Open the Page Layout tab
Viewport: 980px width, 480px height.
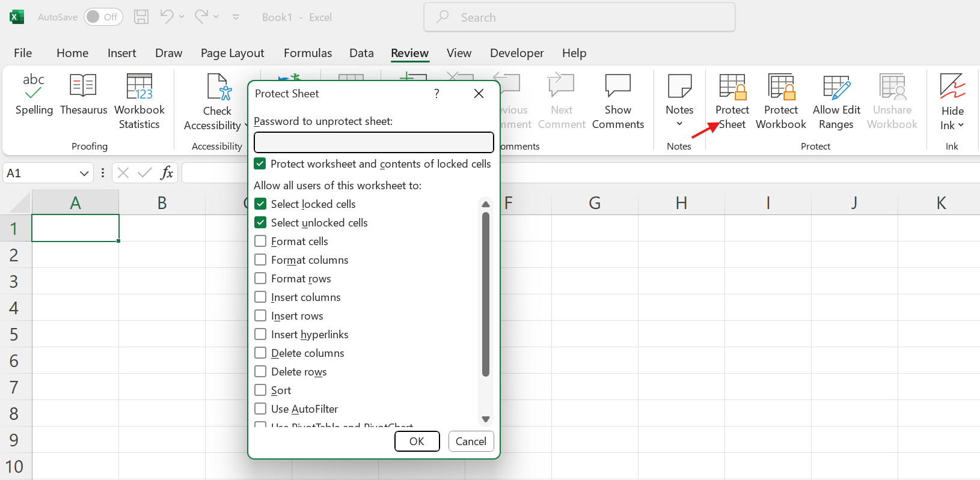[x=232, y=53]
